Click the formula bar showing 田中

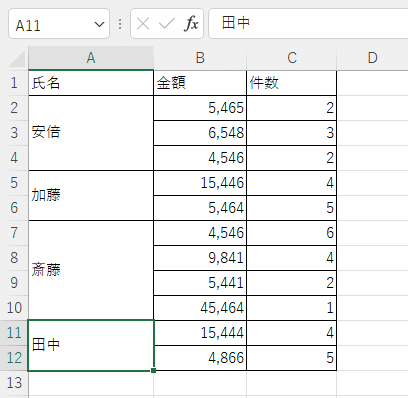308,24
